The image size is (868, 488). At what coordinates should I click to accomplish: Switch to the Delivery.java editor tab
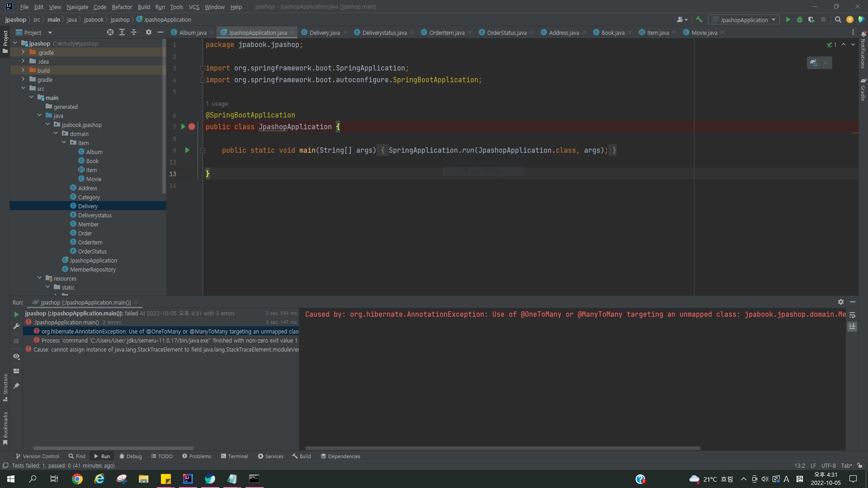click(x=324, y=33)
